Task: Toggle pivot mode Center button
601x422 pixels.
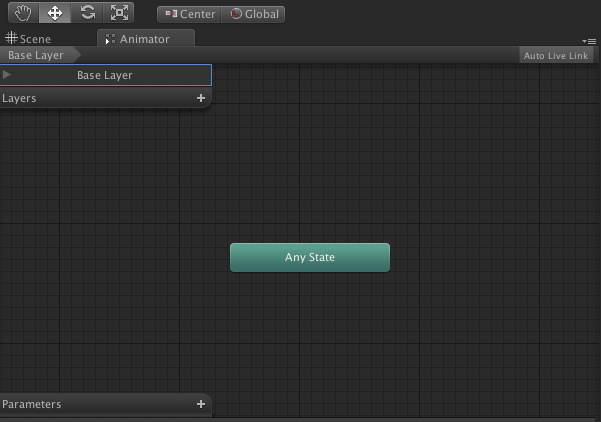Action: pyautogui.click(x=189, y=14)
